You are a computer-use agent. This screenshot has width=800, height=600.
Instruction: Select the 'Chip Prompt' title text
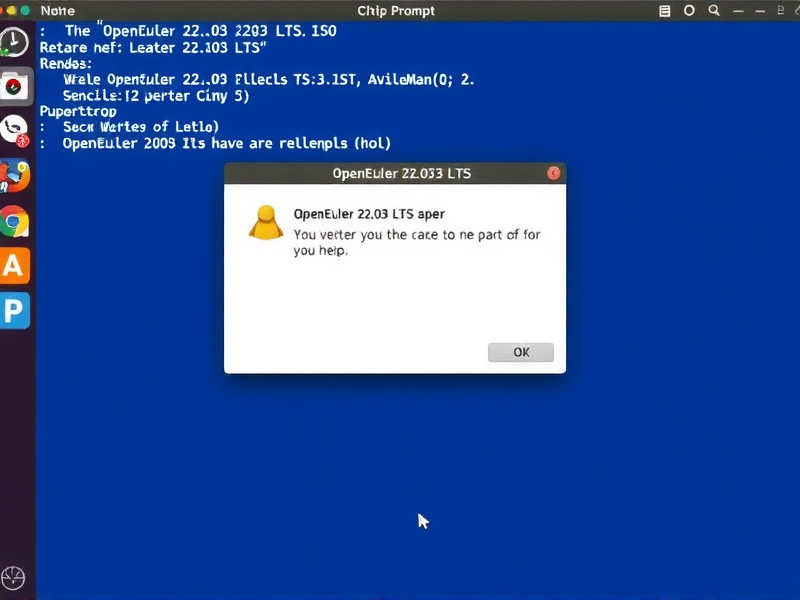(x=397, y=10)
